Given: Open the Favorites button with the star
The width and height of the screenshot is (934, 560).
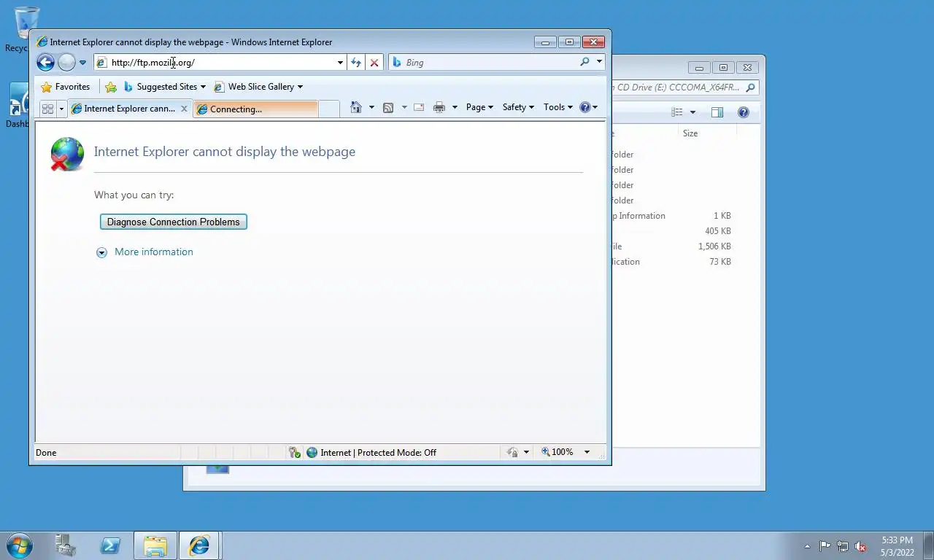Looking at the screenshot, I should [x=66, y=87].
